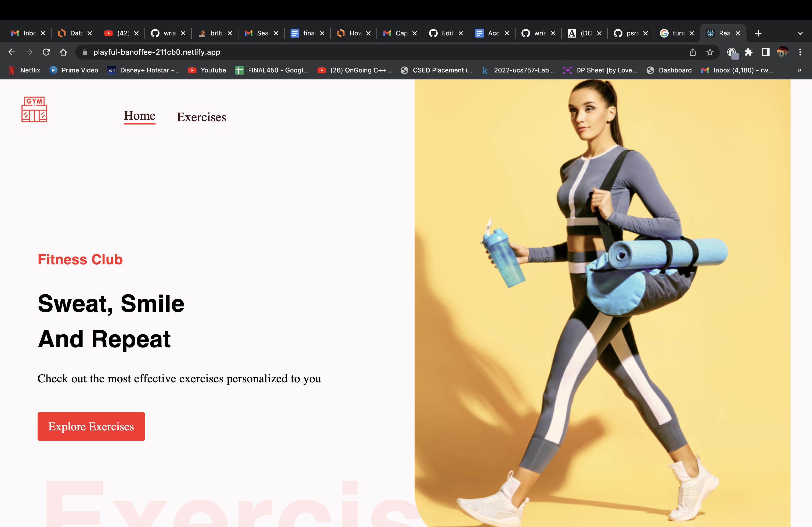The image size is (812, 527).
Task: Open the DP Sheet by Love bookmark
Action: (x=600, y=70)
